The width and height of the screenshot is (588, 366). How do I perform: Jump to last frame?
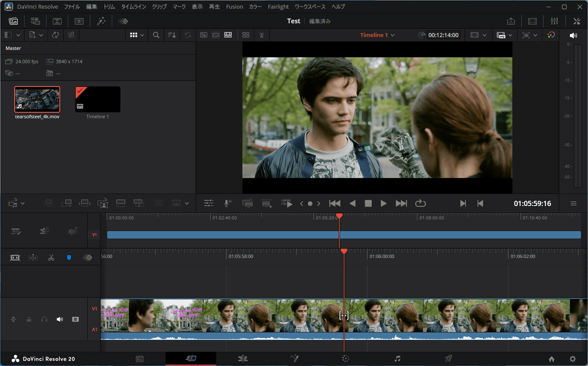point(401,203)
